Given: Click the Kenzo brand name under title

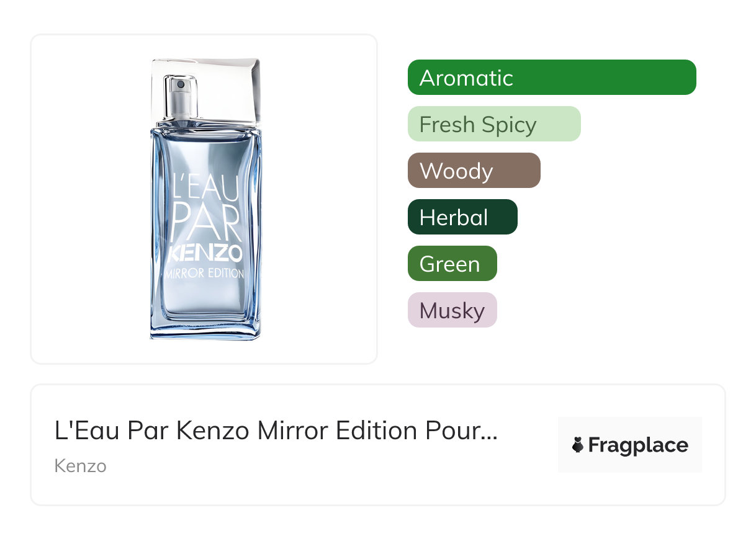Looking at the screenshot, I should pos(80,465).
